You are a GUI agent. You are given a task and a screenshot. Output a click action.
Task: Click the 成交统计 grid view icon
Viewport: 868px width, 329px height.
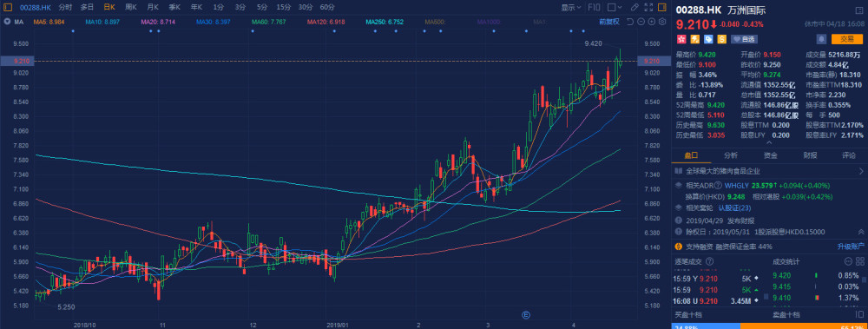(x=859, y=261)
